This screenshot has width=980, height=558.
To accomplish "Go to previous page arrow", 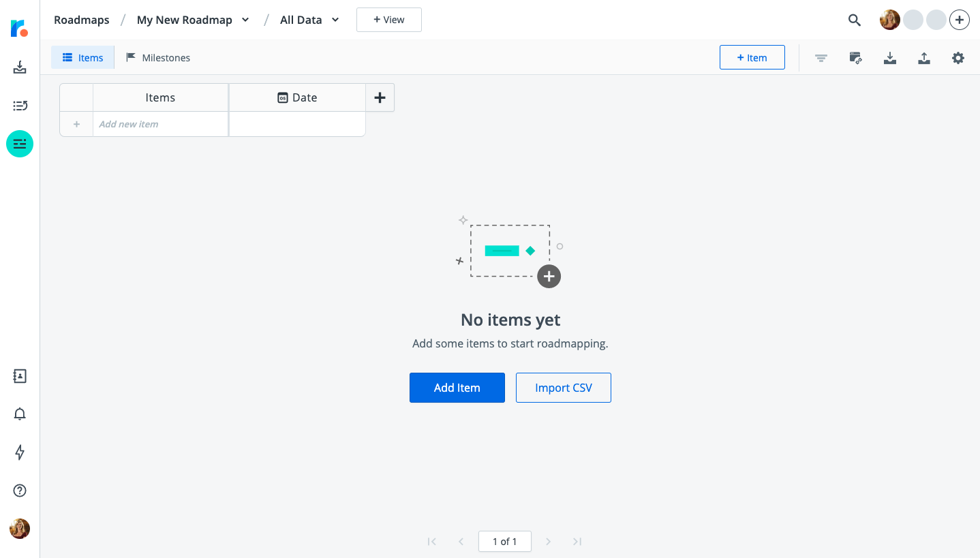I will point(461,542).
